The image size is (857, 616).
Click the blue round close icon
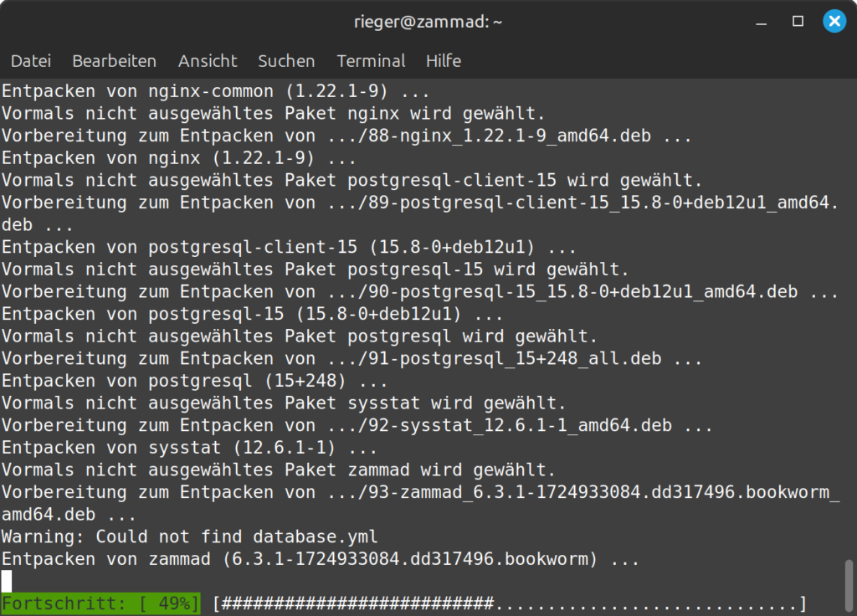[x=834, y=21]
